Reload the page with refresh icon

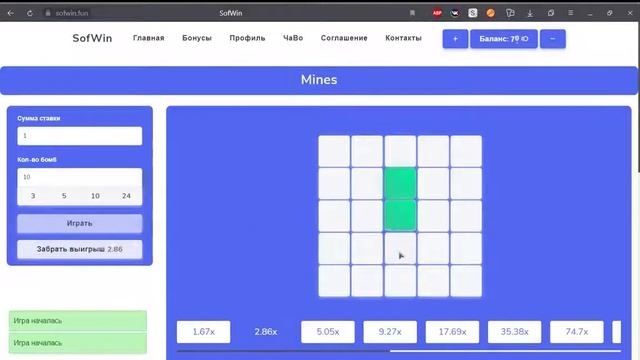pos(30,13)
